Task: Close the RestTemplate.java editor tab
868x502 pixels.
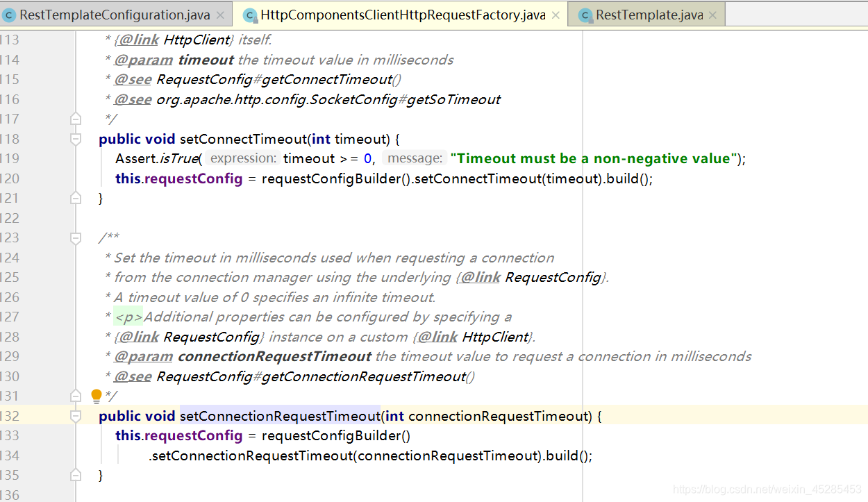Action: [712, 14]
